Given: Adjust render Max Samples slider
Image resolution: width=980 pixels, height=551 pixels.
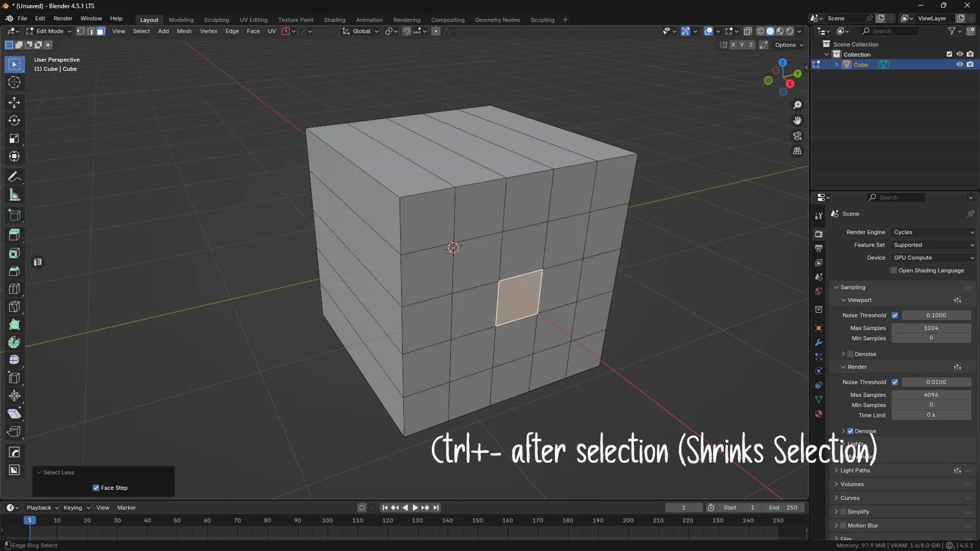Looking at the screenshot, I should (x=931, y=395).
